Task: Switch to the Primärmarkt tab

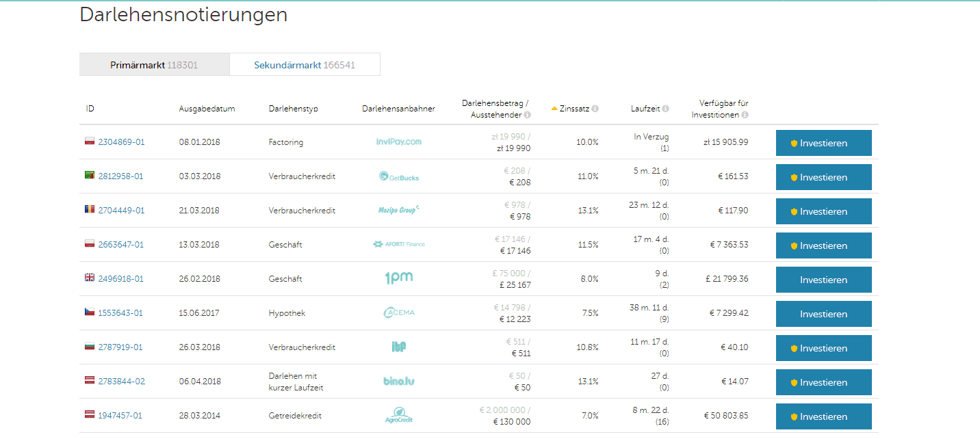Action: coord(154,65)
